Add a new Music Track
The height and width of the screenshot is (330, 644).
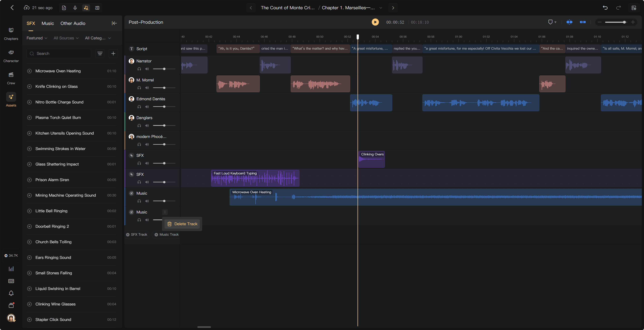click(167, 234)
